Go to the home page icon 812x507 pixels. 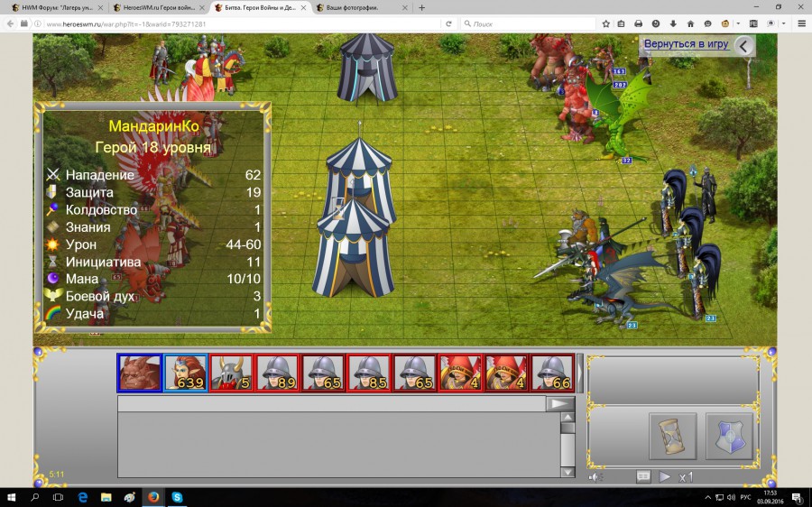tap(690, 23)
